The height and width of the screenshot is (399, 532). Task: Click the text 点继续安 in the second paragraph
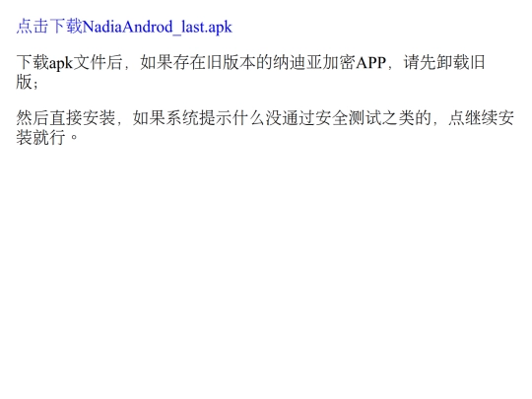click(x=481, y=118)
